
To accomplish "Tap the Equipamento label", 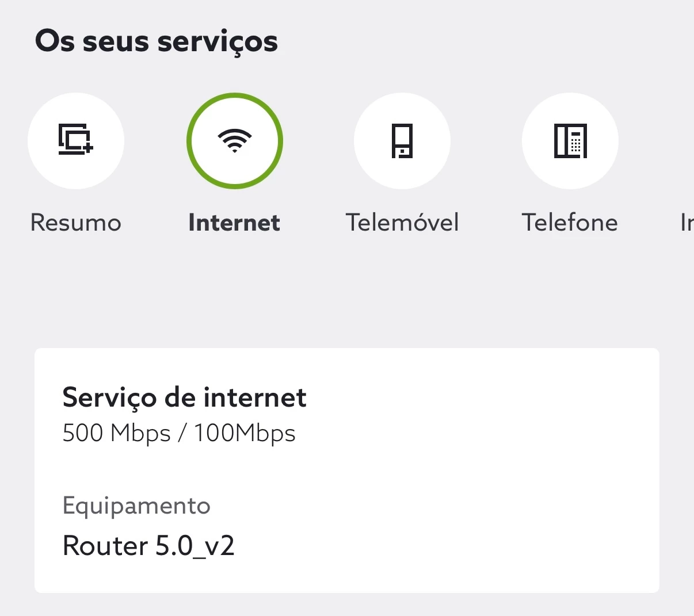I will coord(136,506).
